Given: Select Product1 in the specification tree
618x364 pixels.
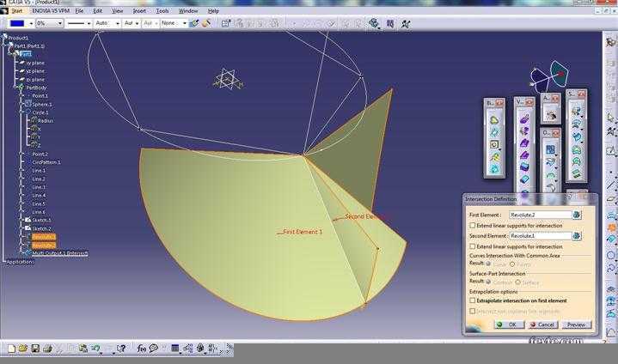Looking at the screenshot, I should click(18, 38).
